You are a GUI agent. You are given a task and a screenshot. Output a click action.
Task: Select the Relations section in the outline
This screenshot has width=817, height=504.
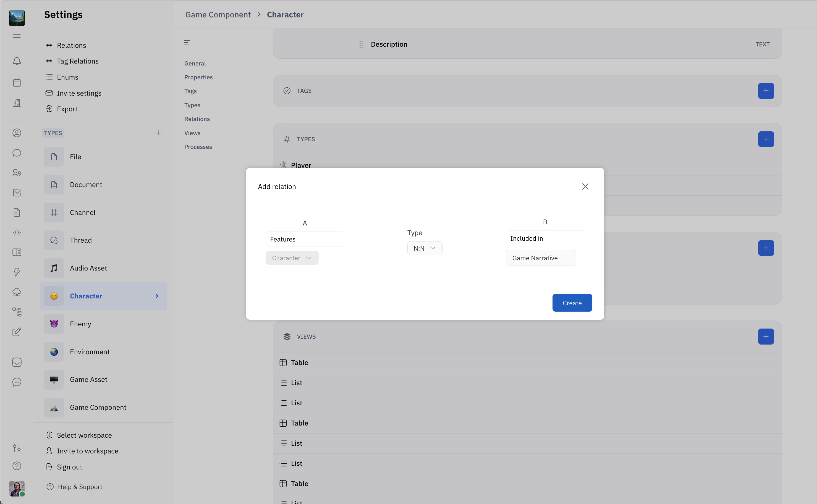click(197, 119)
